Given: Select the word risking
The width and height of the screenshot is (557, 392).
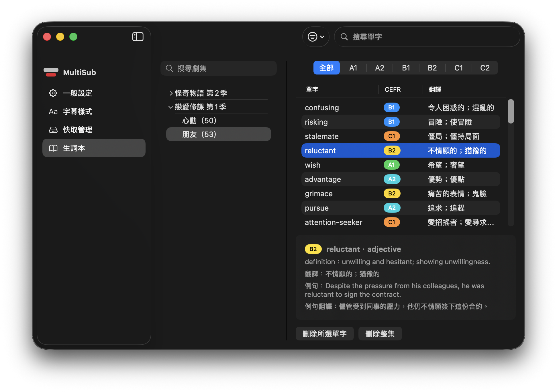Looking at the screenshot, I should (316, 122).
